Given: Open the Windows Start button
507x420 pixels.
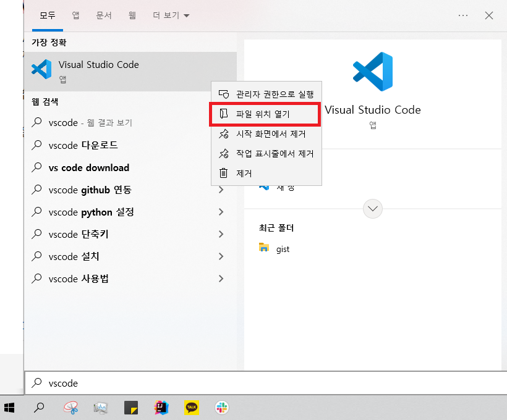Looking at the screenshot, I should click(9, 408).
